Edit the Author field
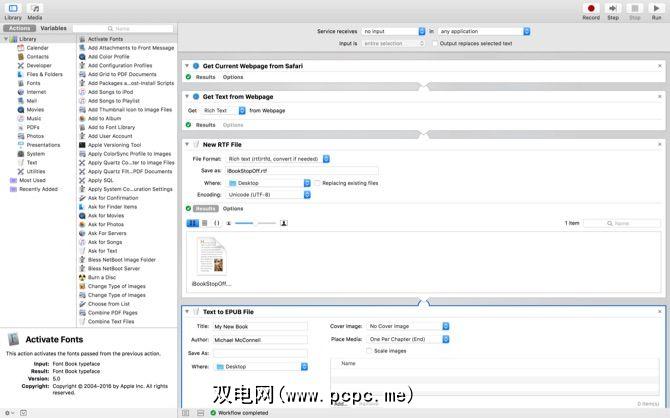This screenshot has width=670, height=418. [x=260, y=340]
